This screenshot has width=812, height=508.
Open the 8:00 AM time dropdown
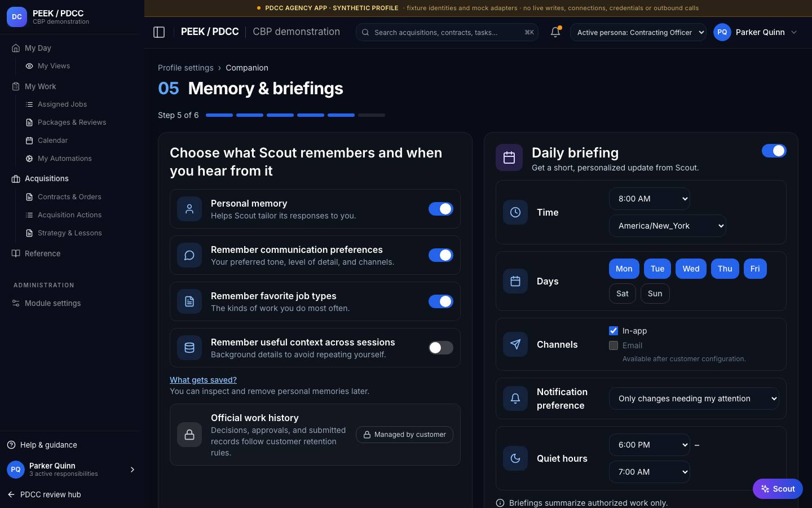point(650,199)
